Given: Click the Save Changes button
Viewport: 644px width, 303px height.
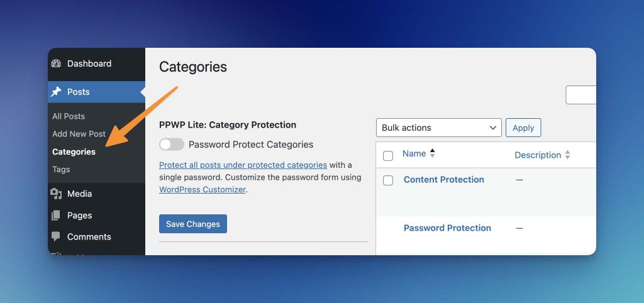Looking at the screenshot, I should coord(193,224).
